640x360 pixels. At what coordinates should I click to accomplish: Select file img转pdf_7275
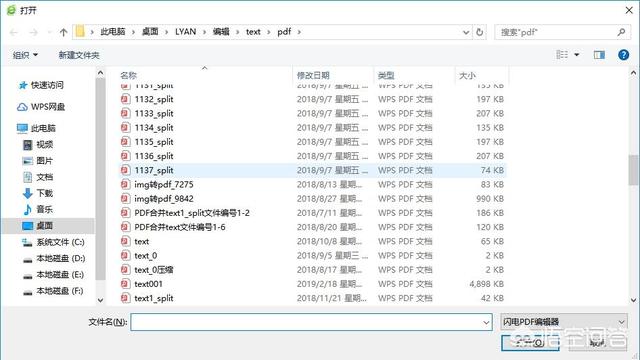point(164,184)
